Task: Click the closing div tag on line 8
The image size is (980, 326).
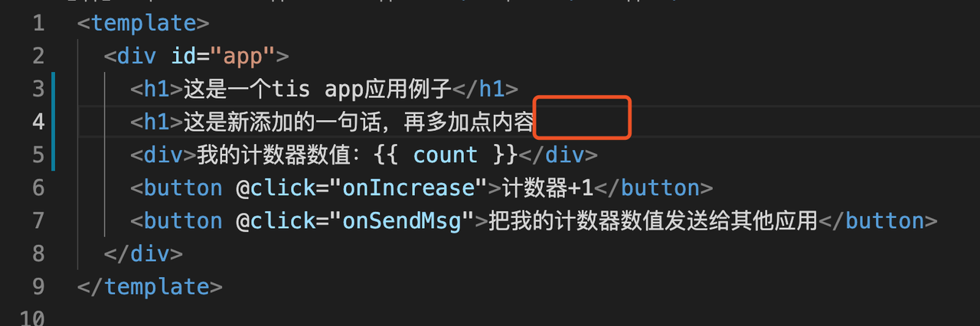Action: click(143, 253)
